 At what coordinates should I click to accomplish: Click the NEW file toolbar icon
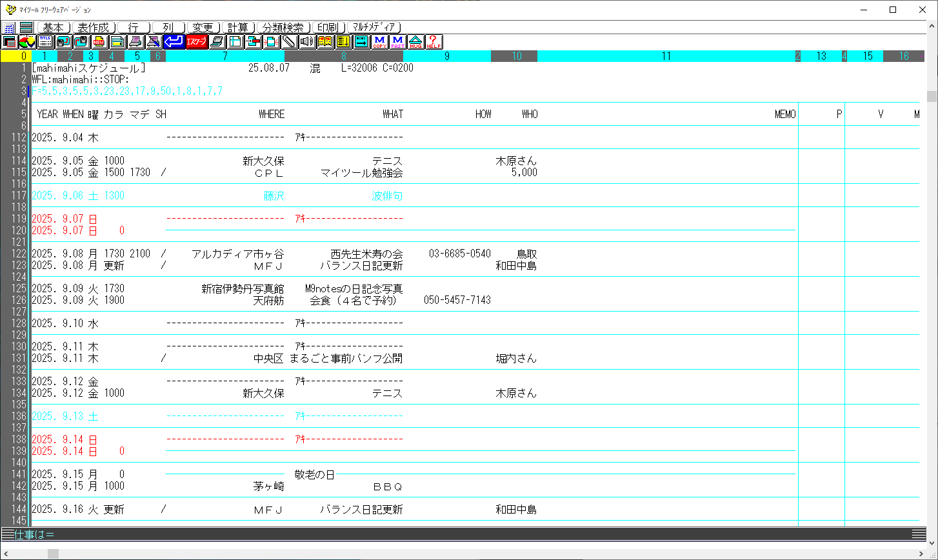(x=100, y=42)
